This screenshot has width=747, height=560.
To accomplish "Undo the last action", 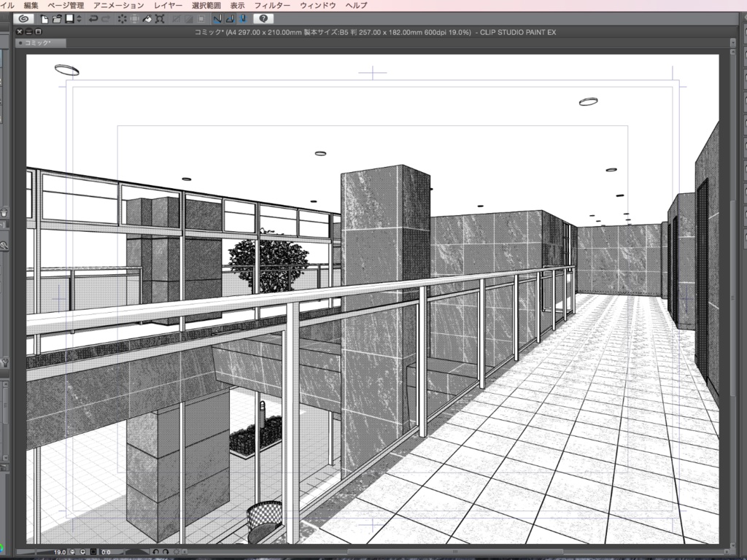I will (x=93, y=19).
